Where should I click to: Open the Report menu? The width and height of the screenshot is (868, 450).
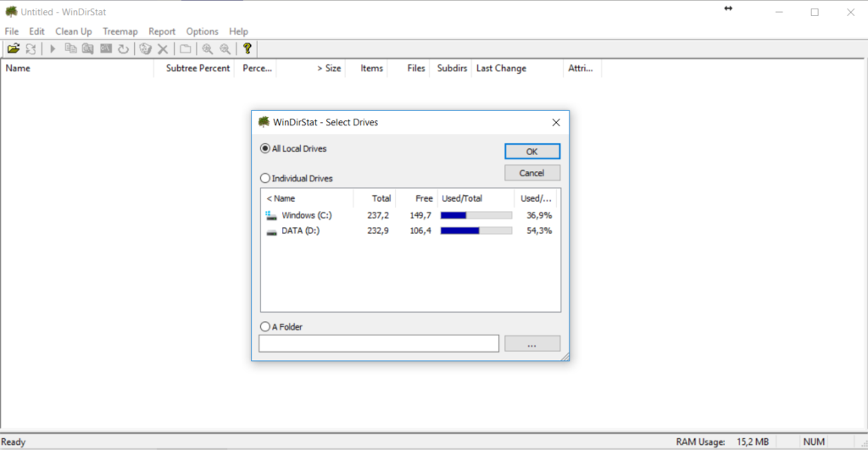tap(162, 31)
